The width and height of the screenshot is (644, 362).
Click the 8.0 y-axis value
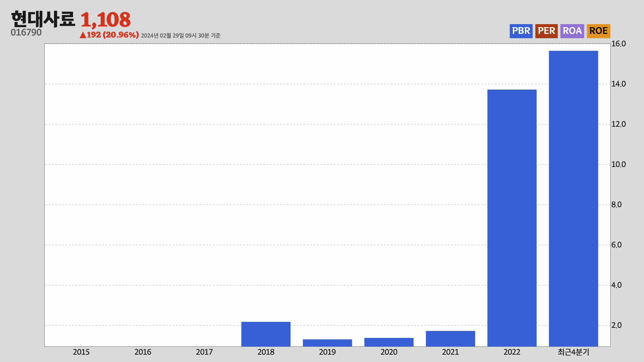coord(616,204)
